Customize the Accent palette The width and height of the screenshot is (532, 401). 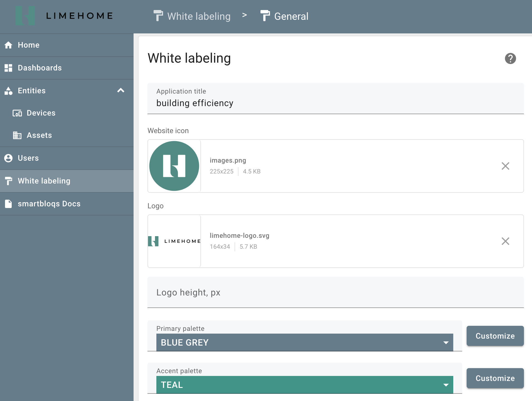(x=495, y=378)
